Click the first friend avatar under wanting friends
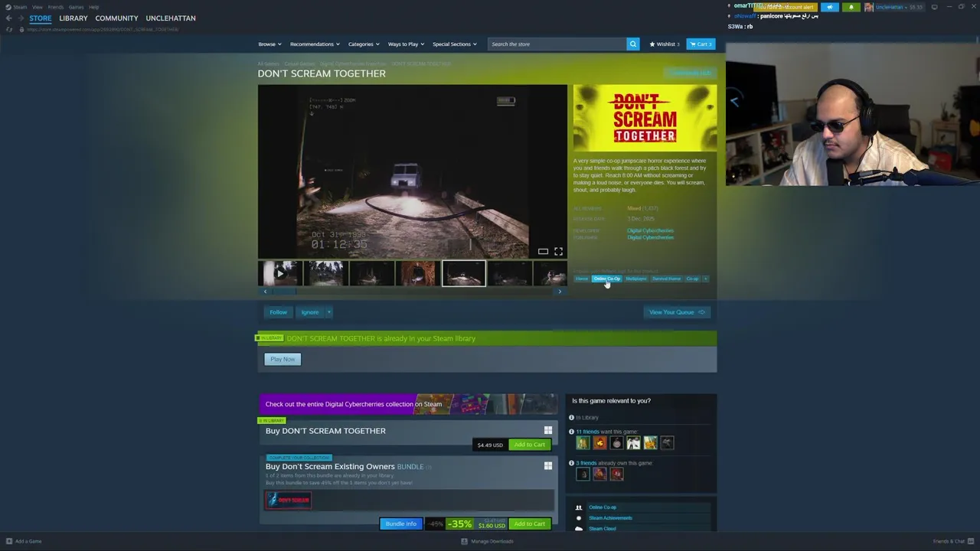The width and height of the screenshot is (980, 551). 583,443
